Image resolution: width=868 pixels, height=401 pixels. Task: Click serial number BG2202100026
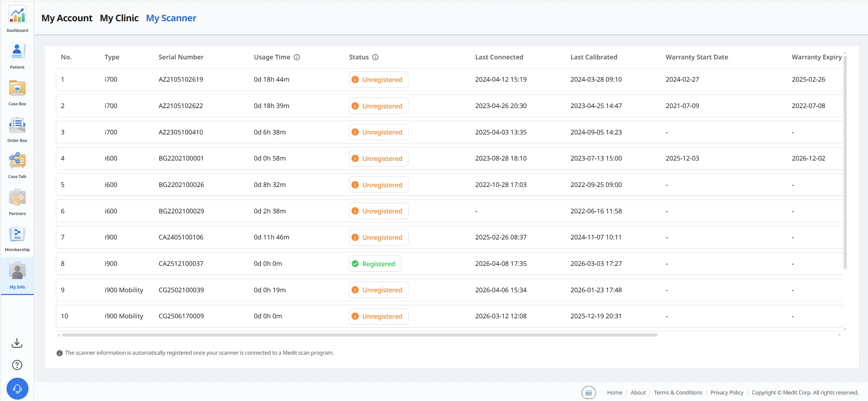click(181, 185)
